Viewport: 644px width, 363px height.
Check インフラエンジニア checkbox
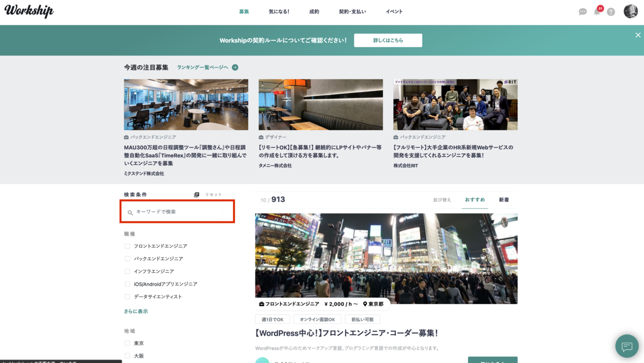[x=128, y=271]
